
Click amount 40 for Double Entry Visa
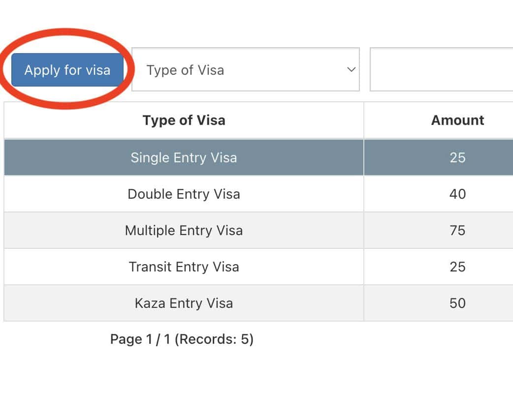pyautogui.click(x=457, y=194)
